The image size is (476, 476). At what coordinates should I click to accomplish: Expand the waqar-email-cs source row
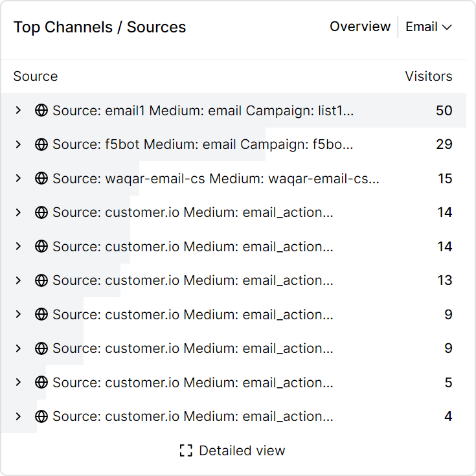click(18, 178)
